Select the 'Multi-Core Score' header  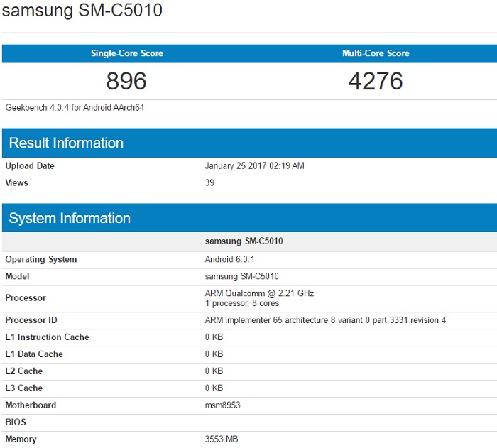pyautogui.click(x=376, y=53)
